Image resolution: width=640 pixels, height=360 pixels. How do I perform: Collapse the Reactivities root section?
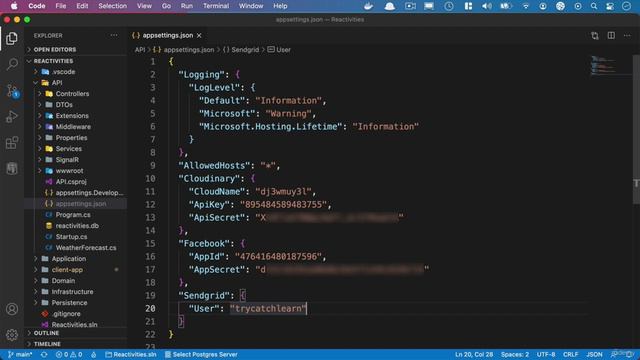[x=53, y=61]
